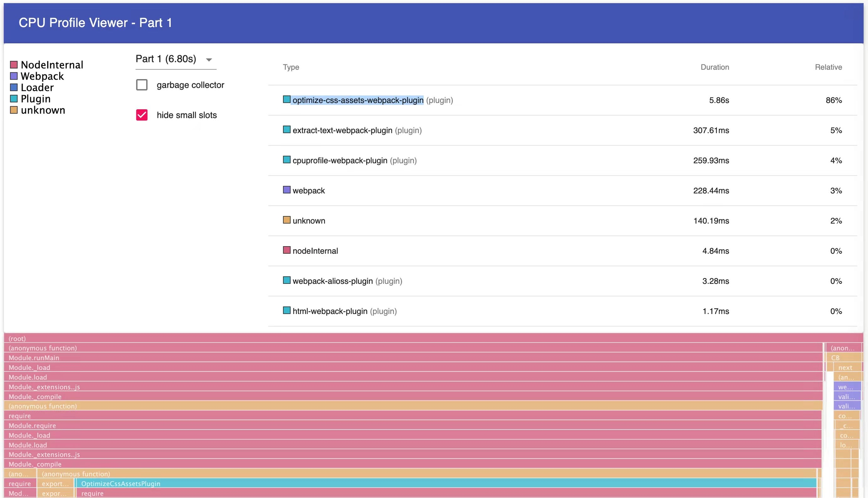The image size is (868, 498).
Task: Click the Loader legend color square
Action: click(14, 87)
